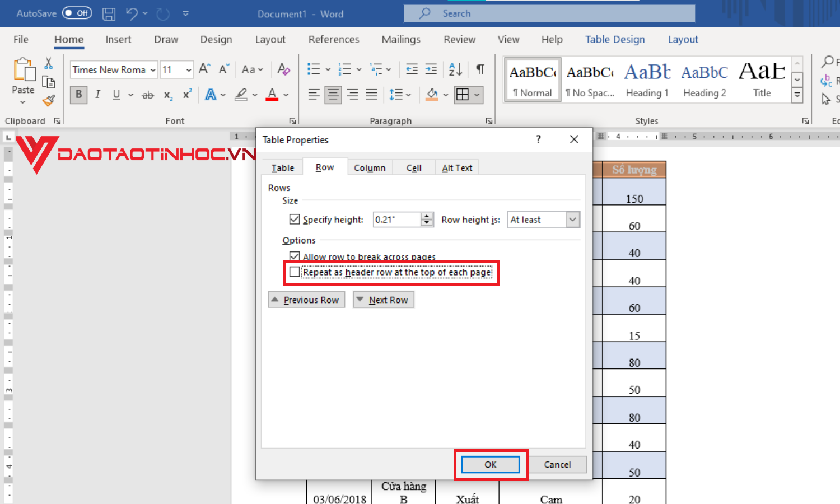Check Repeat as header row at top of each page
Viewport: 840px width, 504px height.
point(295,272)
